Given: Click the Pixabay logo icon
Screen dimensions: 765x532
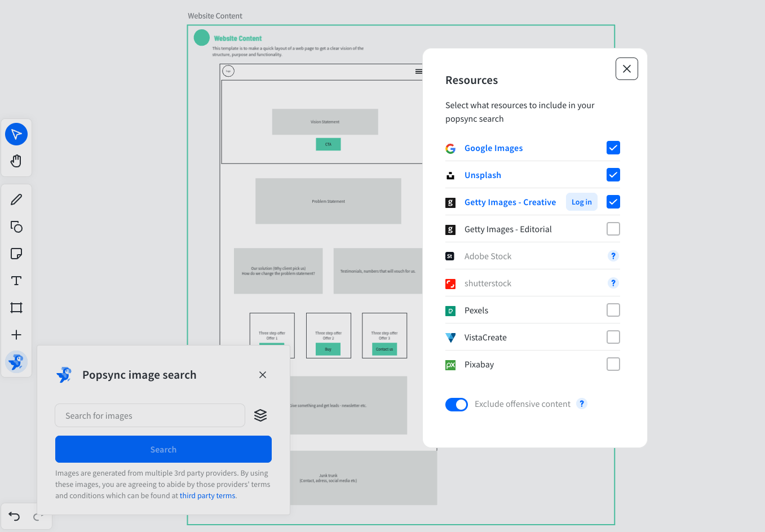Looking at the screenshot, I should [450, 365].
